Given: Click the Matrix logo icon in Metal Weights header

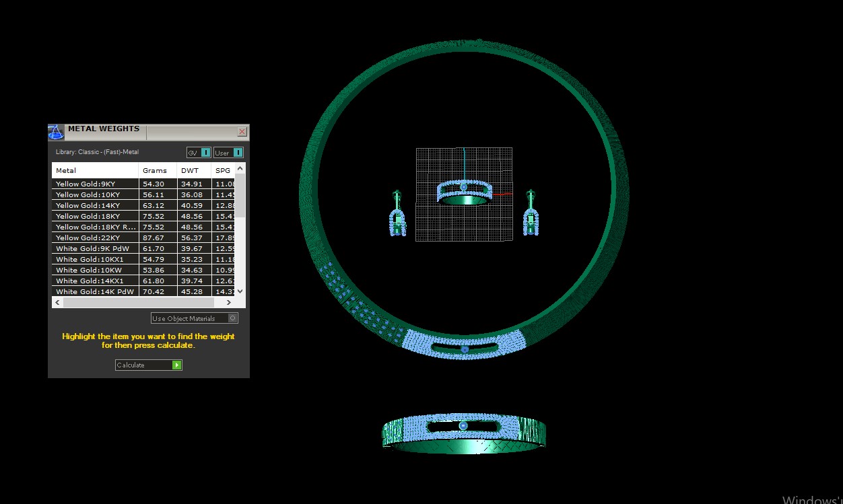Looking at the screenshot, I should [57, 132].
